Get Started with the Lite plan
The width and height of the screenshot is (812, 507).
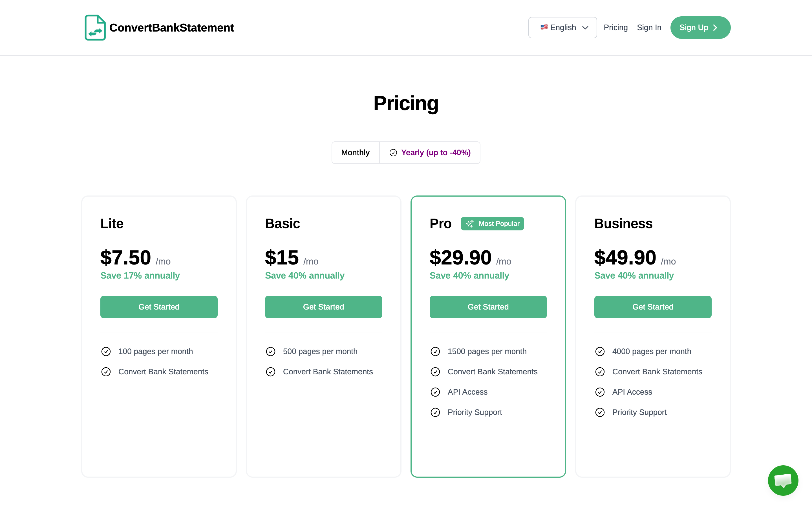[x=159, y=307]
